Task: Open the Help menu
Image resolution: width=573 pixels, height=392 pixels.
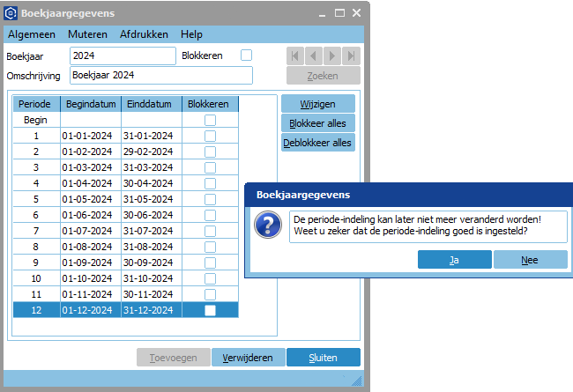Action: click(x=191, y=34)
